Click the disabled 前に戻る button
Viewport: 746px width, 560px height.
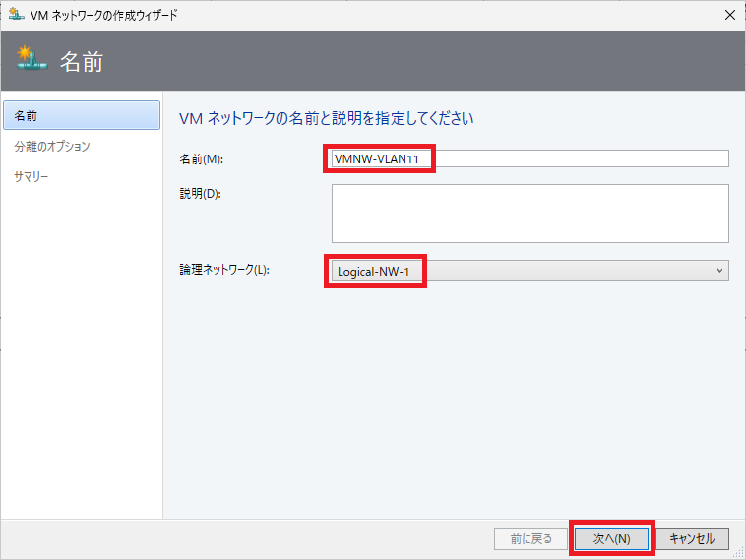(530, 538)
